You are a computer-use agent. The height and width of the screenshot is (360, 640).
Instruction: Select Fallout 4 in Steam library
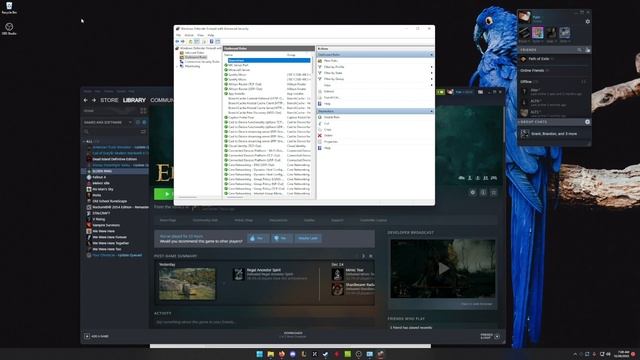(x=99, y=177)
